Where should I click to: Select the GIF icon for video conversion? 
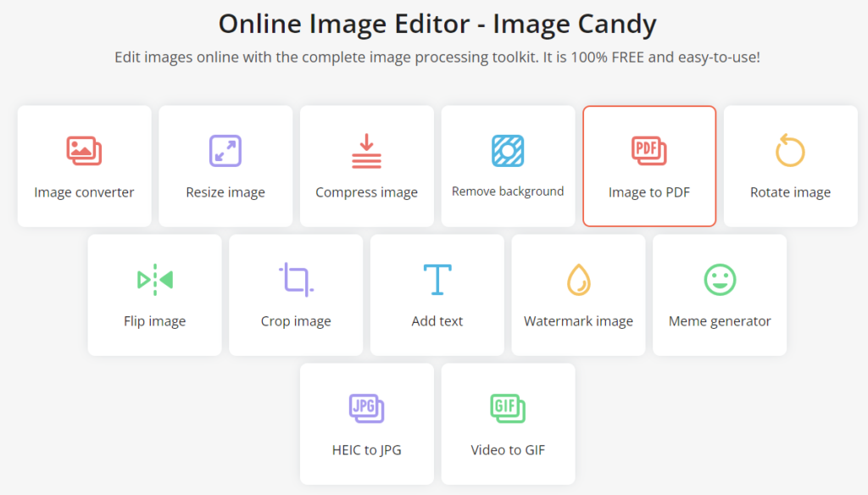[508, 409]
